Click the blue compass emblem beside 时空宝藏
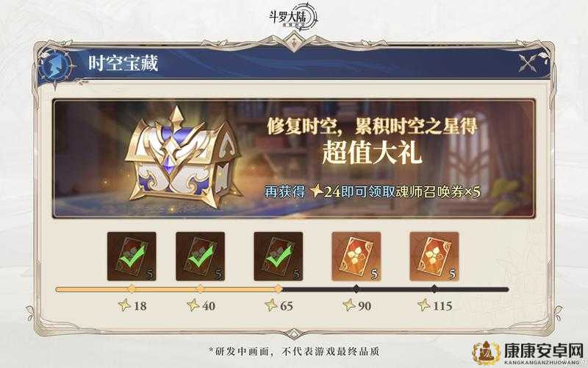This screenshot has width=588, height=368. (57, 66)
